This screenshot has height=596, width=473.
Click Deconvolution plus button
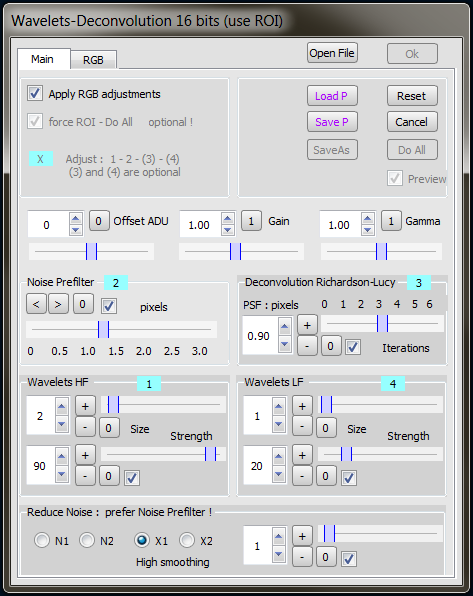click(x=307, y=325)
